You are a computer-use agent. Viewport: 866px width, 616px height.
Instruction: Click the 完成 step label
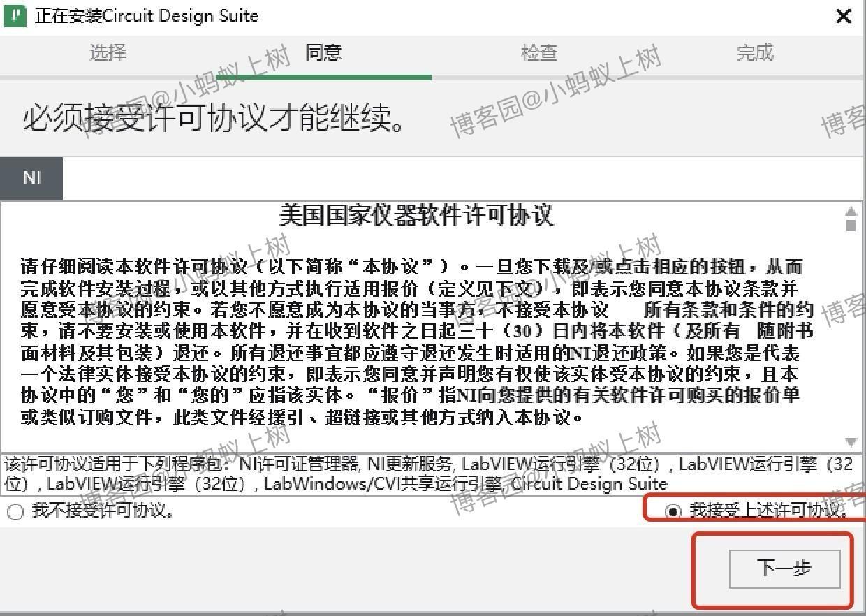coord(754,52)
